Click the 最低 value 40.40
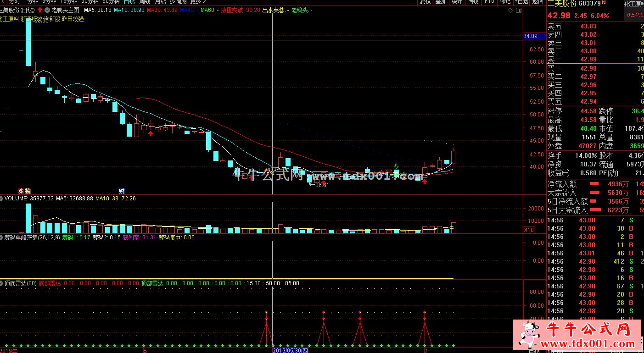Screen dimensions: 644x353 588,128
